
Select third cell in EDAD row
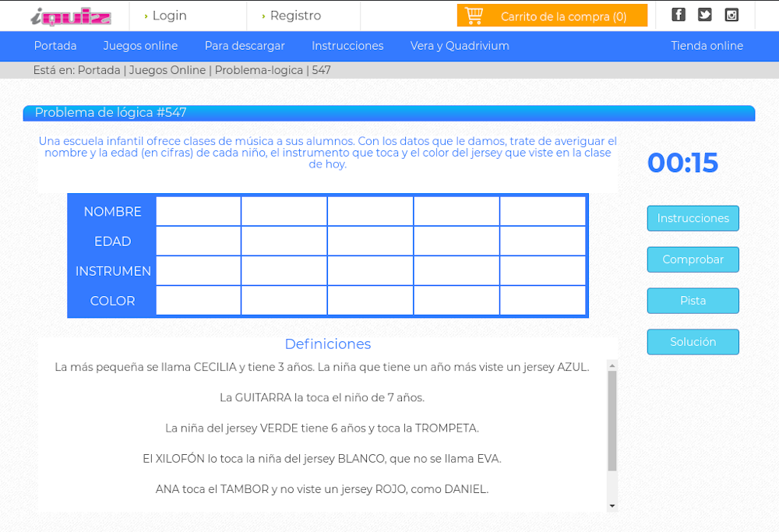(370, 241)
